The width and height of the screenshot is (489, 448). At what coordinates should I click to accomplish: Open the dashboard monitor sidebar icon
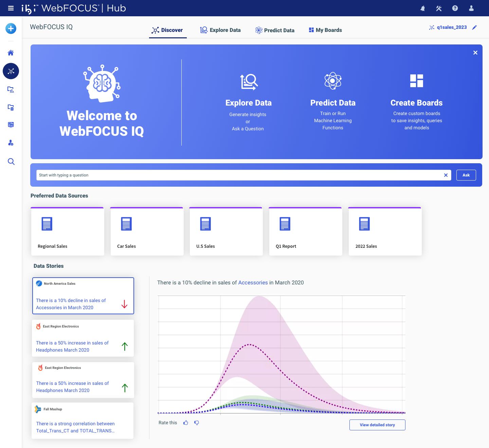pos(11,125)
